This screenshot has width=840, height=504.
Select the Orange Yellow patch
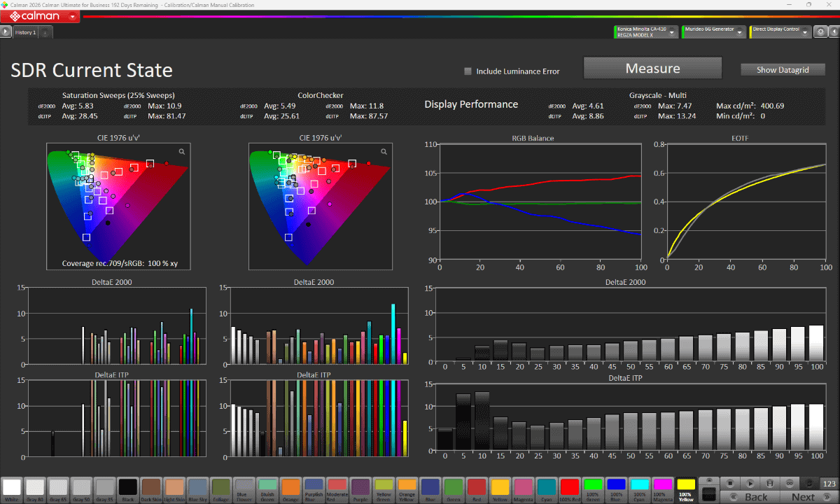point(407,489)
